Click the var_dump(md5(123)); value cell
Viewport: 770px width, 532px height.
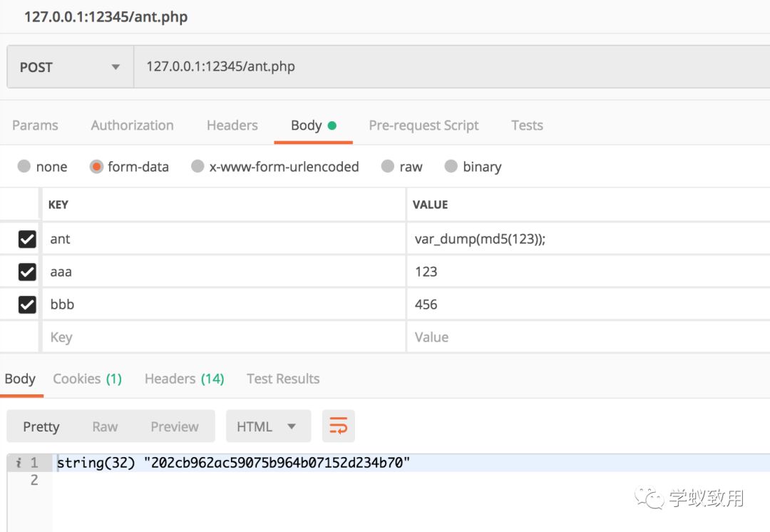589,239
